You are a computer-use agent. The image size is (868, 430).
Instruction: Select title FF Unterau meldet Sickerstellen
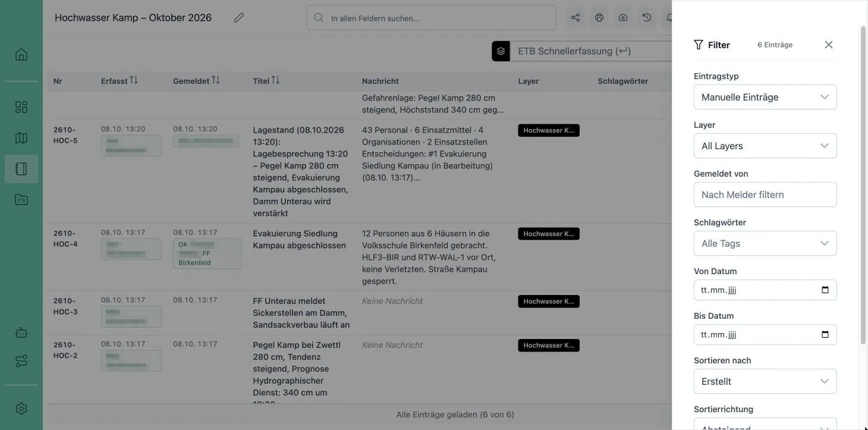(301, 313)
